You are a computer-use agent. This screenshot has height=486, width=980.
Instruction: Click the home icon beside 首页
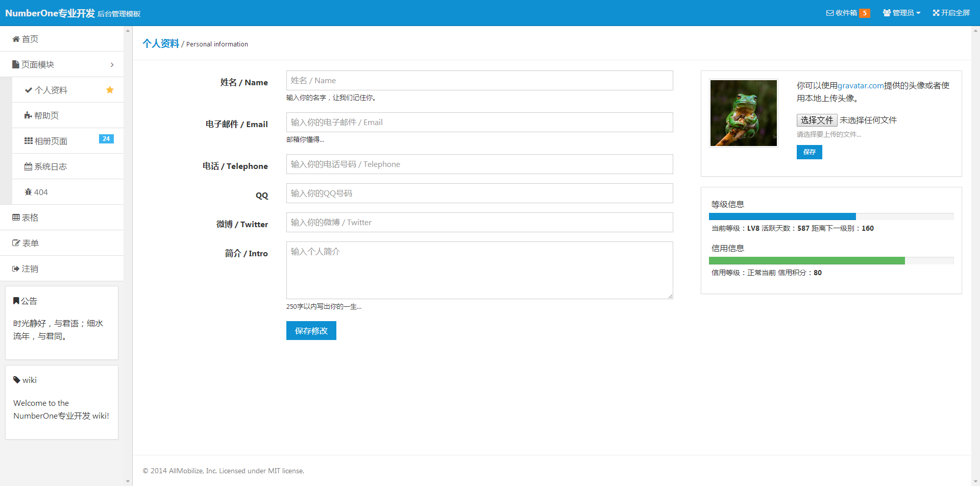click(16, 39)
